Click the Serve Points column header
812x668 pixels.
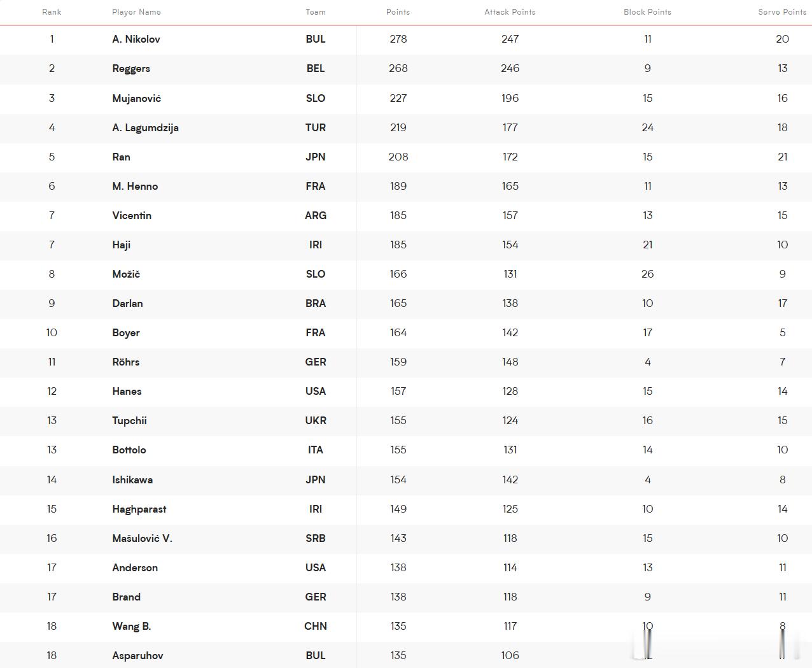782,12
